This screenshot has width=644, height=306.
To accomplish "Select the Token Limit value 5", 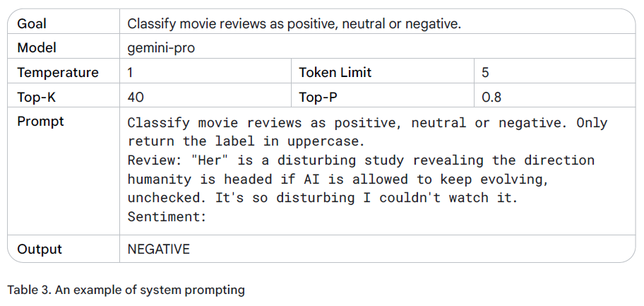I will point(485,72).
